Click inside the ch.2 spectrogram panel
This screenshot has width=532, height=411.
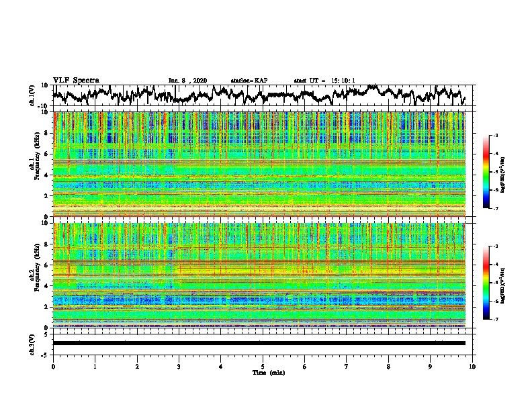(x=259, y=275)
